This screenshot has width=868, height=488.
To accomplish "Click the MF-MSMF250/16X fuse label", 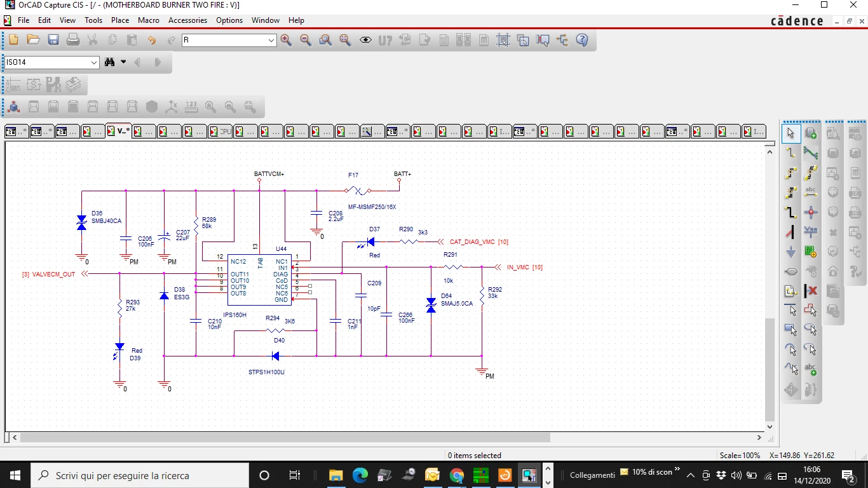I will click(x=372, y=207).
